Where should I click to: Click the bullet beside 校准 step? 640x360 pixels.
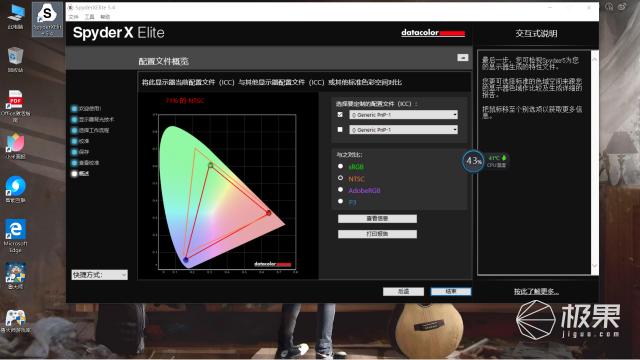click(x=74, y=141)
